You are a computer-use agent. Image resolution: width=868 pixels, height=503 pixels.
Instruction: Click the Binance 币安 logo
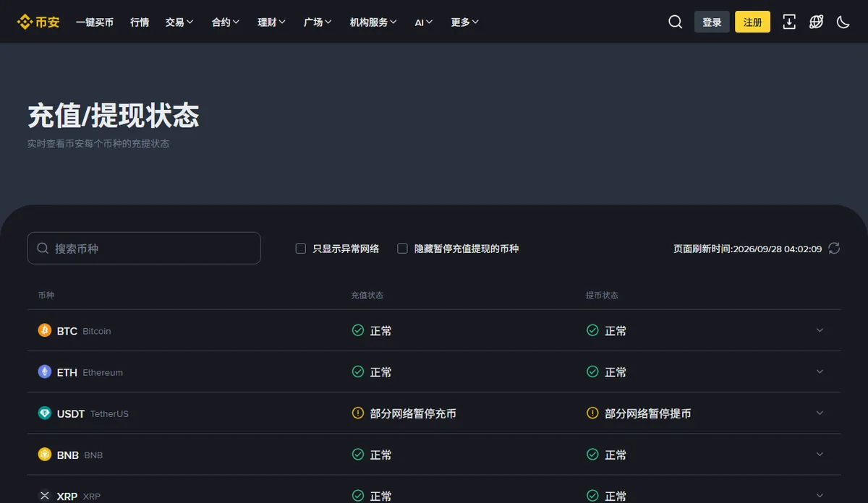pos(38,22)
